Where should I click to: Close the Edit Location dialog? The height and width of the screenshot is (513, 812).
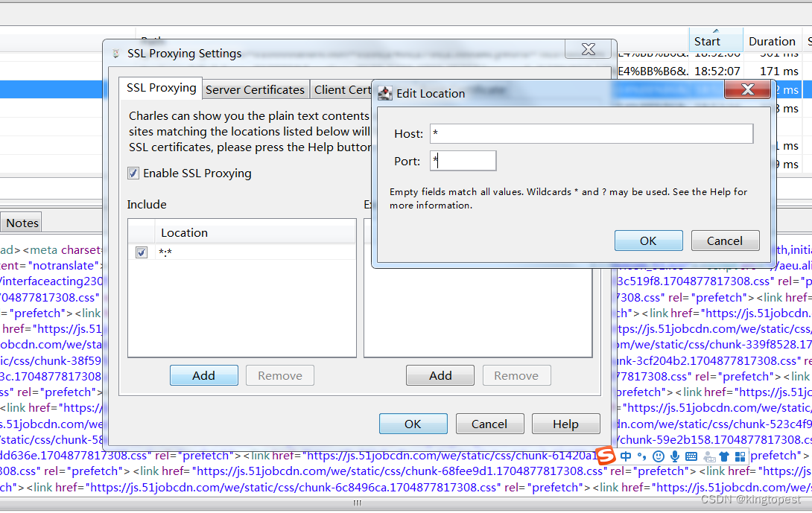pos(748,89)
